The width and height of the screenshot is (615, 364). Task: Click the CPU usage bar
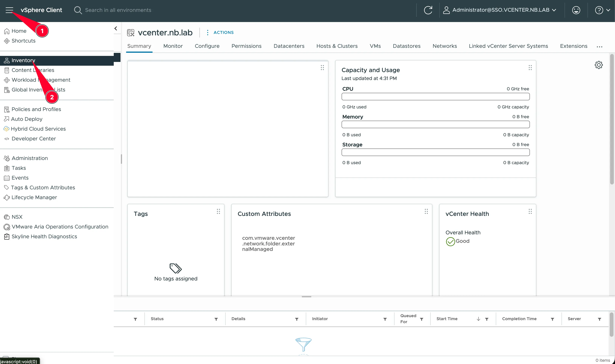click(x=436, y=97)
